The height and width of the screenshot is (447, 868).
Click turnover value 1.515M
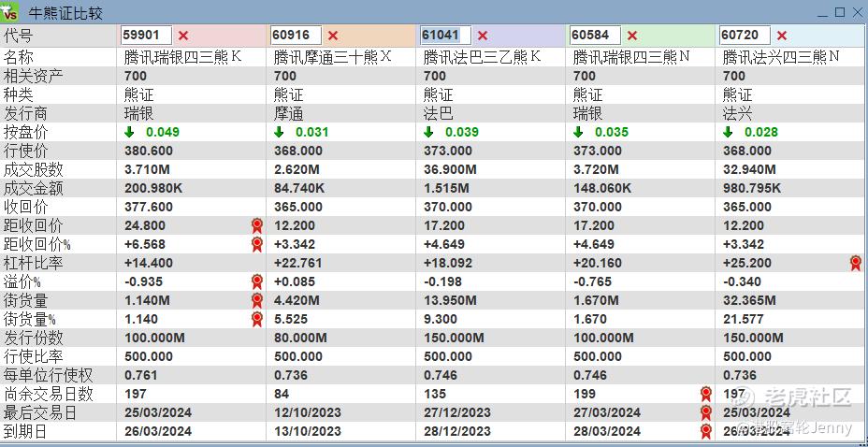point(446,189)
